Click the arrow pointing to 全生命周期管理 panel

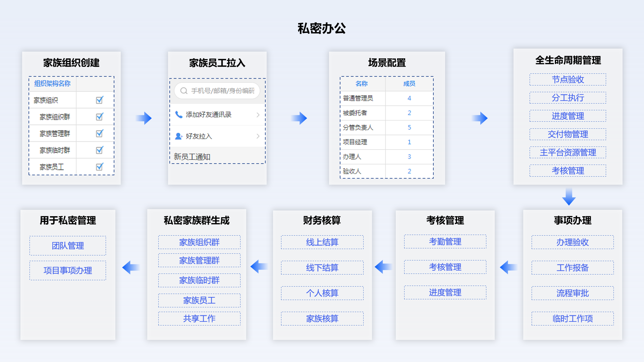pyautogui.click(x=480, y=118)
